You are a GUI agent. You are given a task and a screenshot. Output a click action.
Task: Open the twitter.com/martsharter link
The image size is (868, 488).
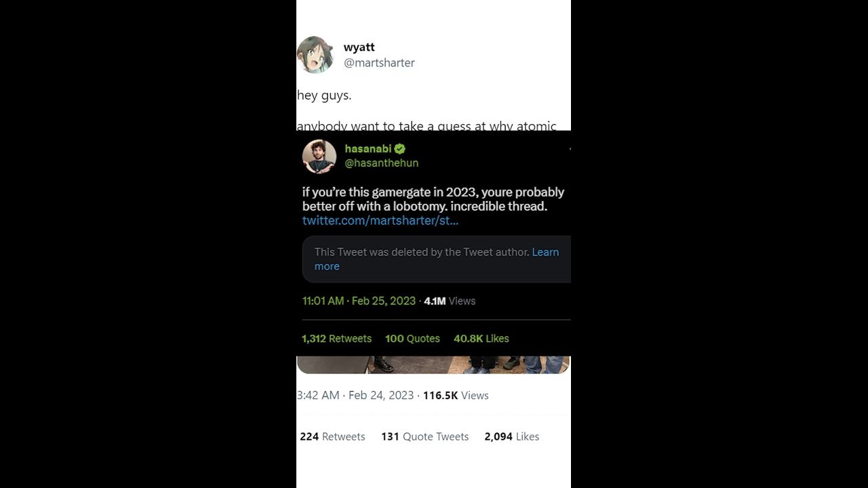click(x=380, y=221)
